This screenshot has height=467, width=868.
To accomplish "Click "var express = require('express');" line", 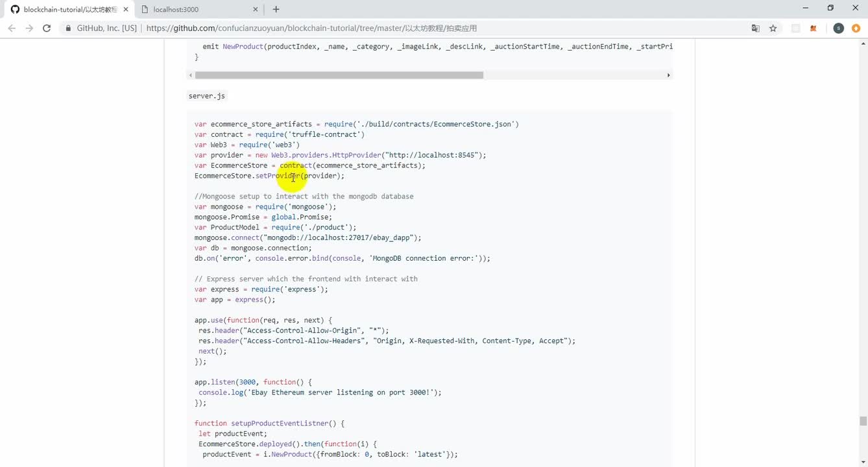I will (261, 289).
